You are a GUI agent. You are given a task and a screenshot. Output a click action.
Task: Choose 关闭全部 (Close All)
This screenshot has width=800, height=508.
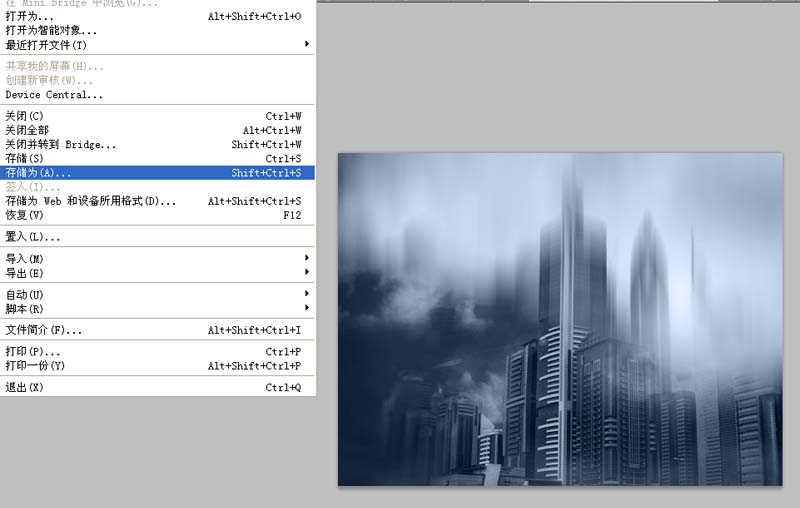click(x=27, y=130)
